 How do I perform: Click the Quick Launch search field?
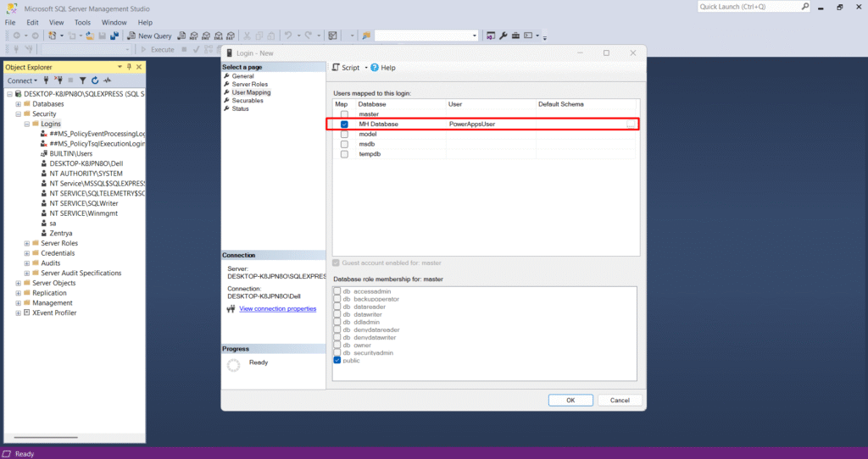click(748, 7)
